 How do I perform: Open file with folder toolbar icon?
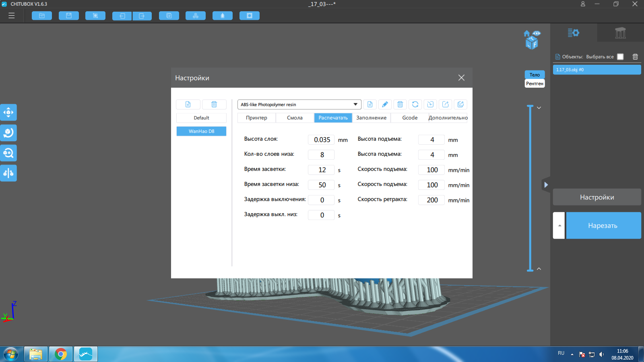point(42,16)
